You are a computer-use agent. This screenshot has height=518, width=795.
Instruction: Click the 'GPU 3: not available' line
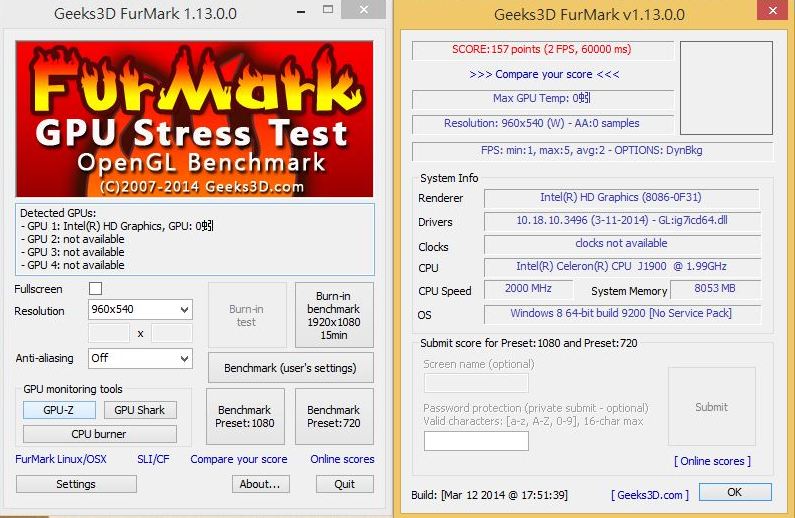[x=73, y=252]
